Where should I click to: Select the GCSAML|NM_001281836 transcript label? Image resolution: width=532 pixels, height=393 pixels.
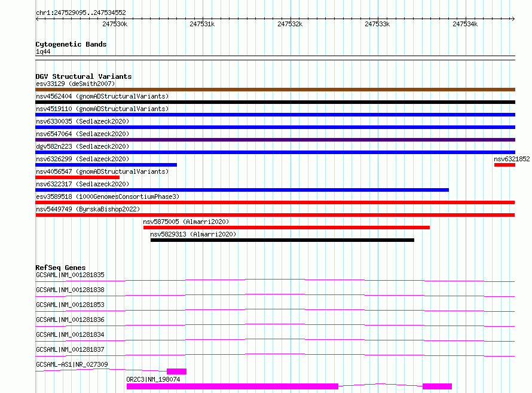pos(70,320)
